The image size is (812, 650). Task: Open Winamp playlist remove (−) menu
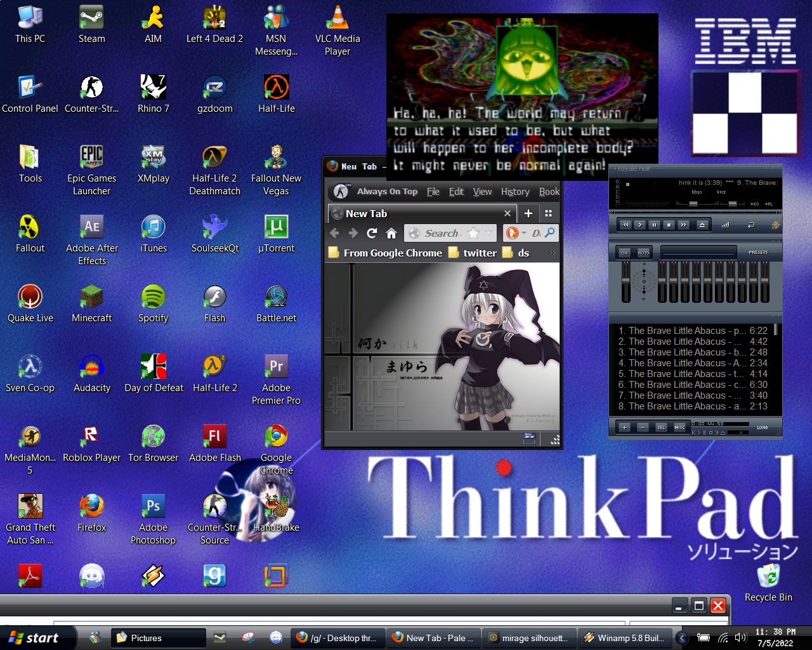pyautogui.click(x=643, y=427)
